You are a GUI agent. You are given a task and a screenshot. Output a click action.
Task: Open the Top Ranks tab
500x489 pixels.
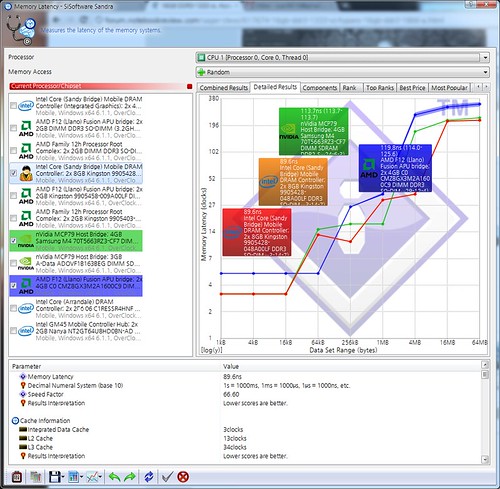point(380,88)
